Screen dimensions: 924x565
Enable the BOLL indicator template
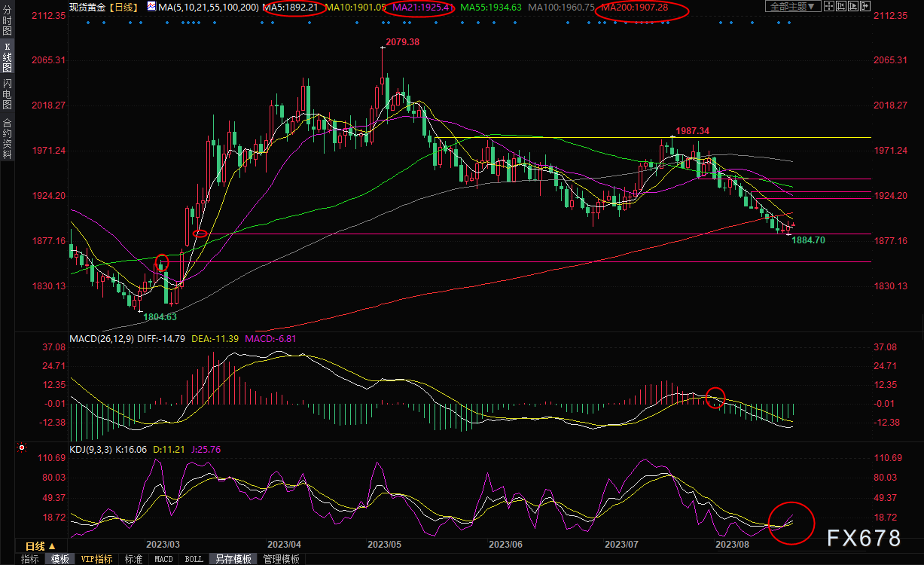194,559
